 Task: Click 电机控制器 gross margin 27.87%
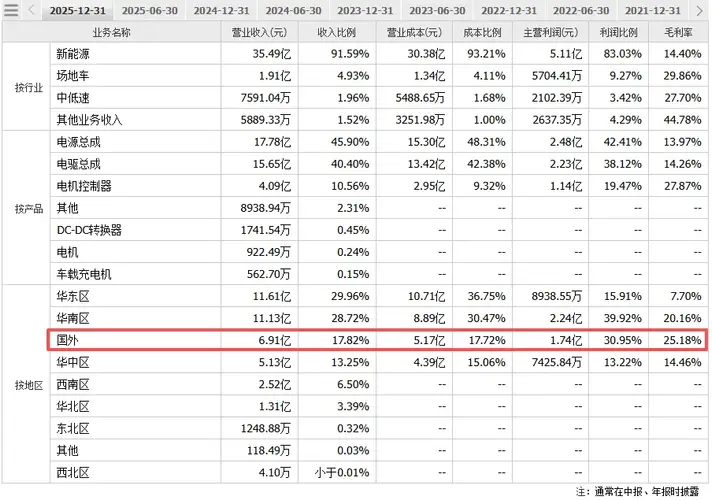click(x=682, y=186)
